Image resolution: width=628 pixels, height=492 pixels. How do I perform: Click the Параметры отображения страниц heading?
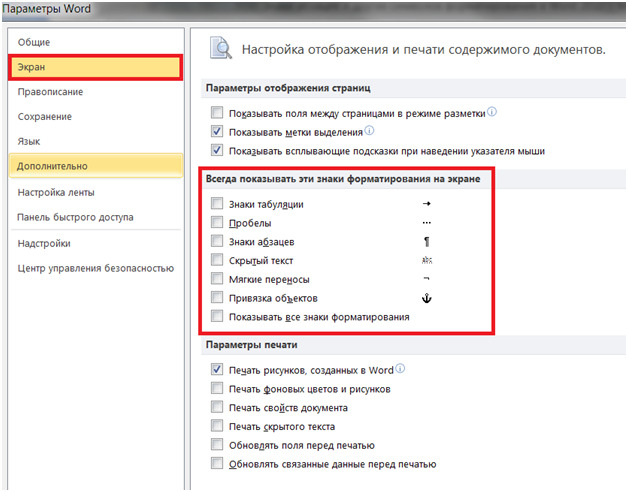click(288, 88)
